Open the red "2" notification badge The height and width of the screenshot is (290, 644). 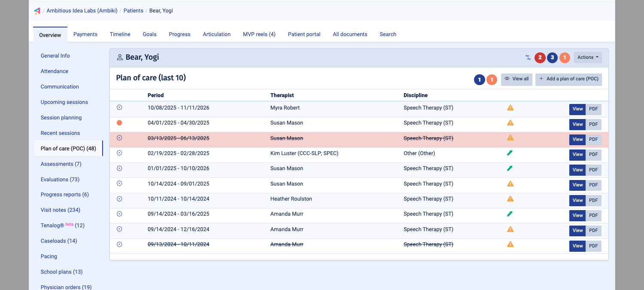point(540,57)
